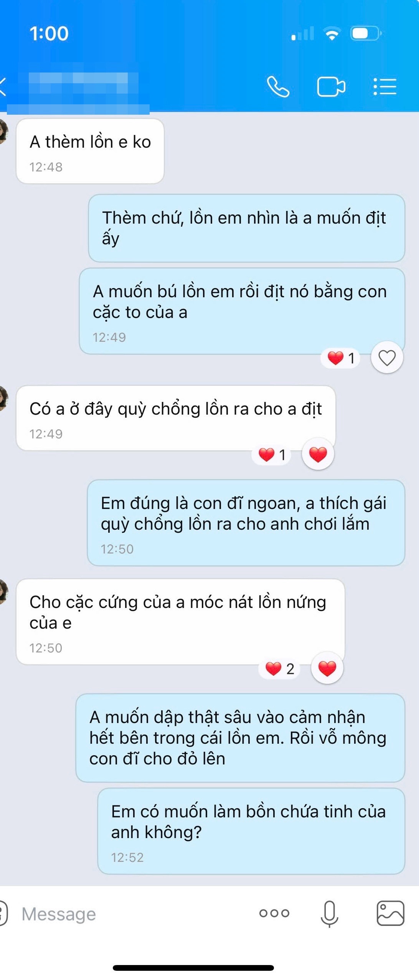View heart count 1 beside outlined heart
This screenshot has width=419, height=980.
(341, 358)
